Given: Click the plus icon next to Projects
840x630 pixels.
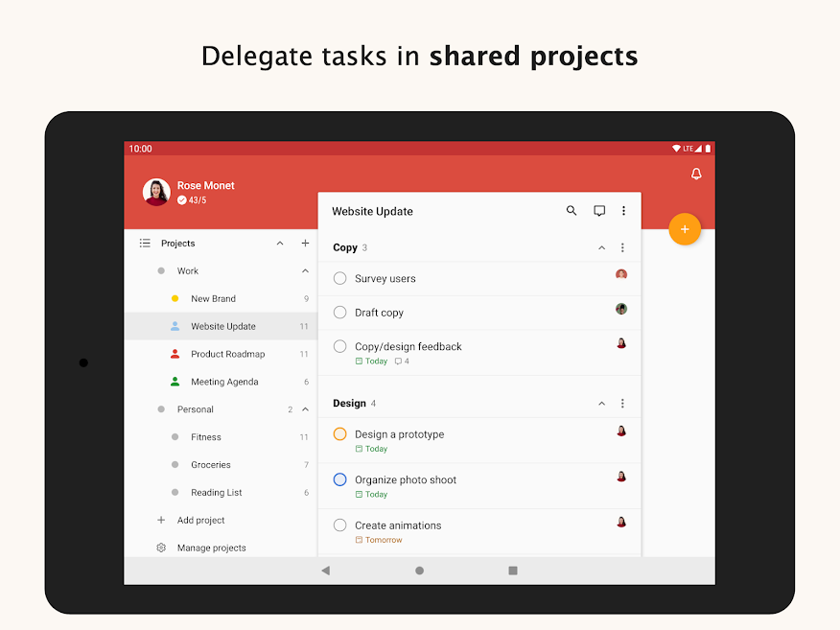Looking at the screenshot, I should coord(305,244).
